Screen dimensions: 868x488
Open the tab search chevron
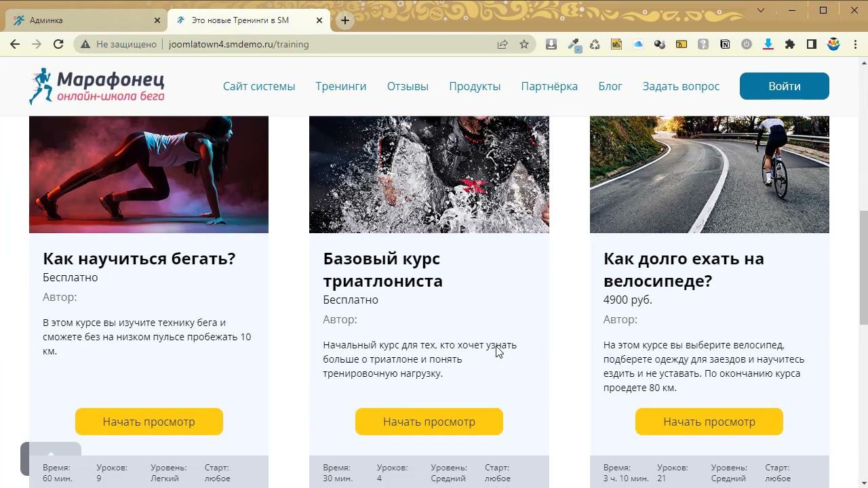coord(761,10)
